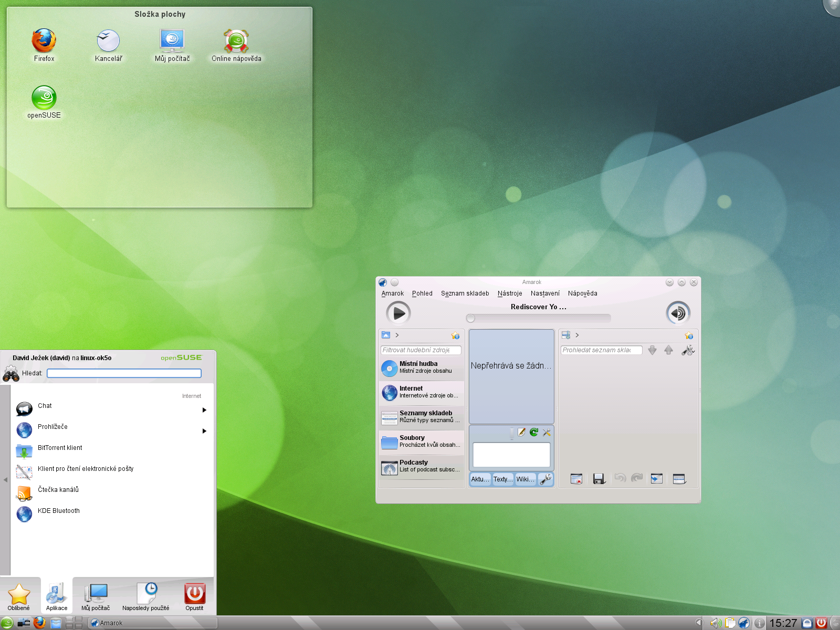The width and height of the screenshot is (840, 630).
Task: Open the volume icon in the system tray
Action: click(716, 623)
